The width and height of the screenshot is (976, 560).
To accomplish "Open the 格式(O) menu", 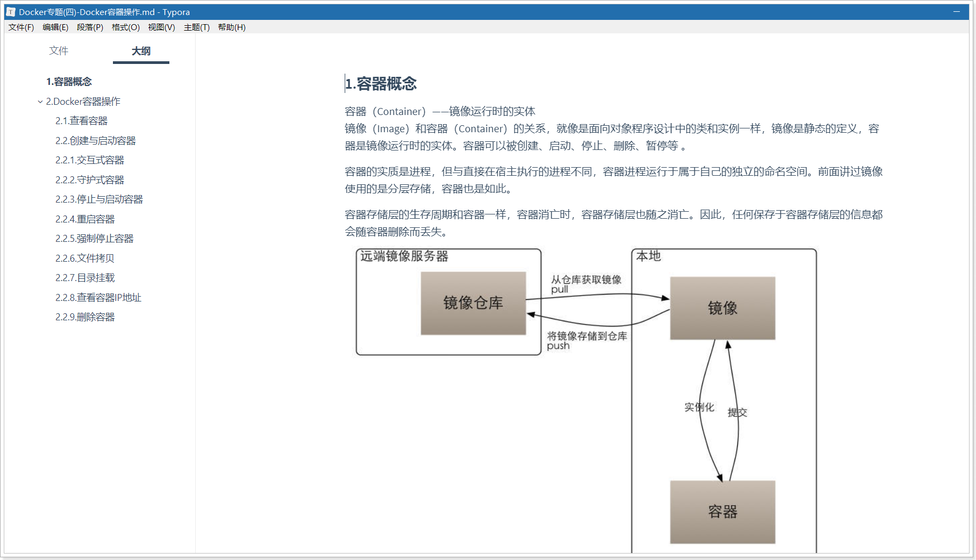I will 126,27.
